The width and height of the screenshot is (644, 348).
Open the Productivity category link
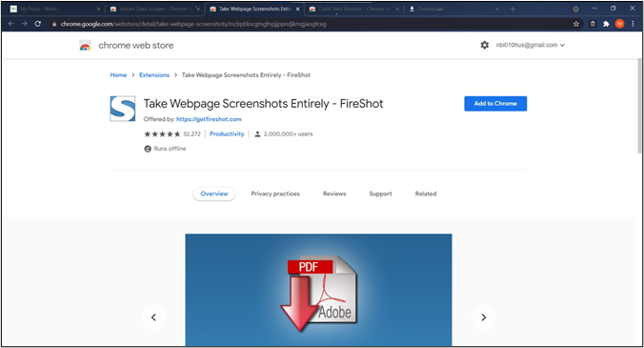point(227,133)
